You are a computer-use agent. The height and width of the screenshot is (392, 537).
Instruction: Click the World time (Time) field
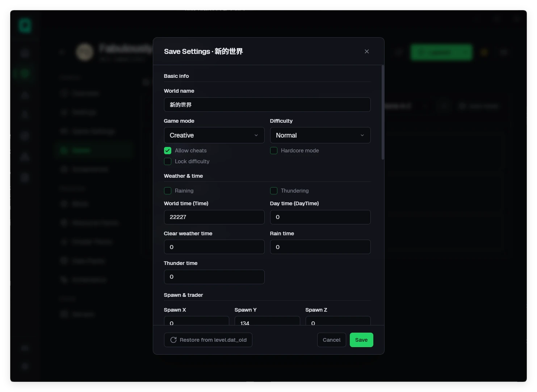click(x=214, y=217)
